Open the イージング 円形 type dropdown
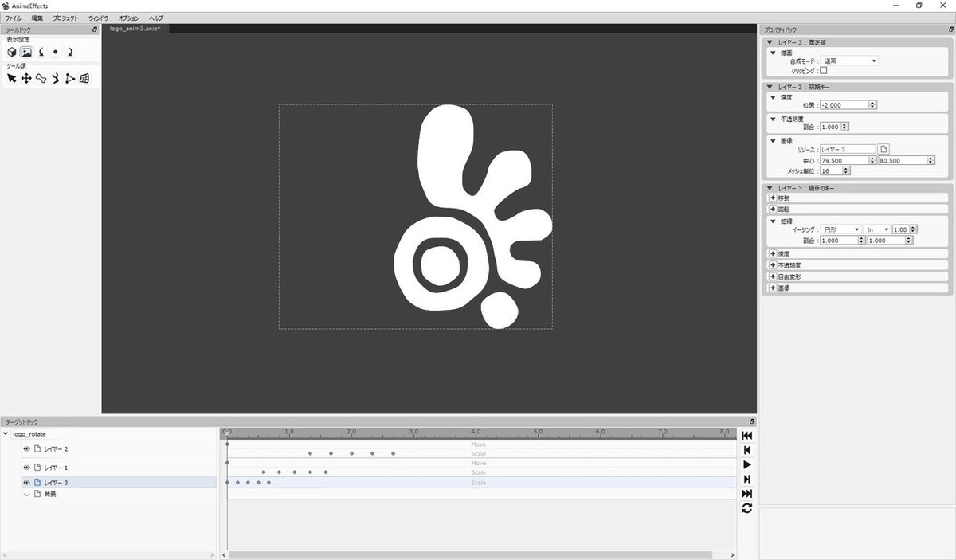This screenshot has height=560, width=956. (840, 229)
